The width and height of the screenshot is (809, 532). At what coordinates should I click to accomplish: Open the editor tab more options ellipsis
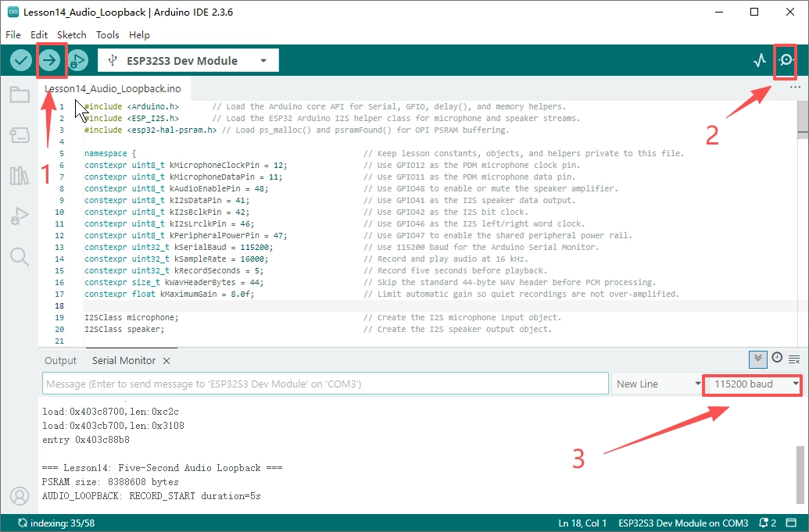795,87
